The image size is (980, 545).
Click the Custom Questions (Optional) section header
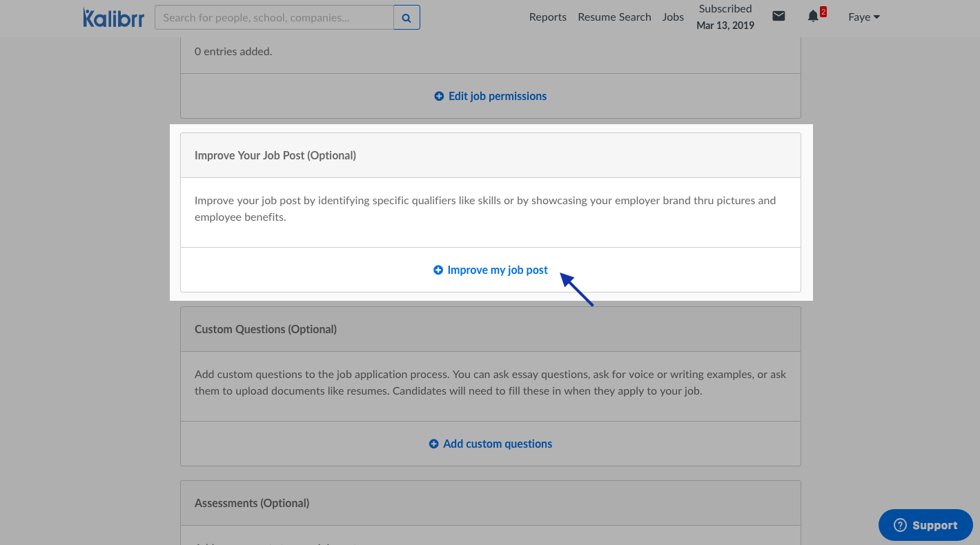point(266,330)
